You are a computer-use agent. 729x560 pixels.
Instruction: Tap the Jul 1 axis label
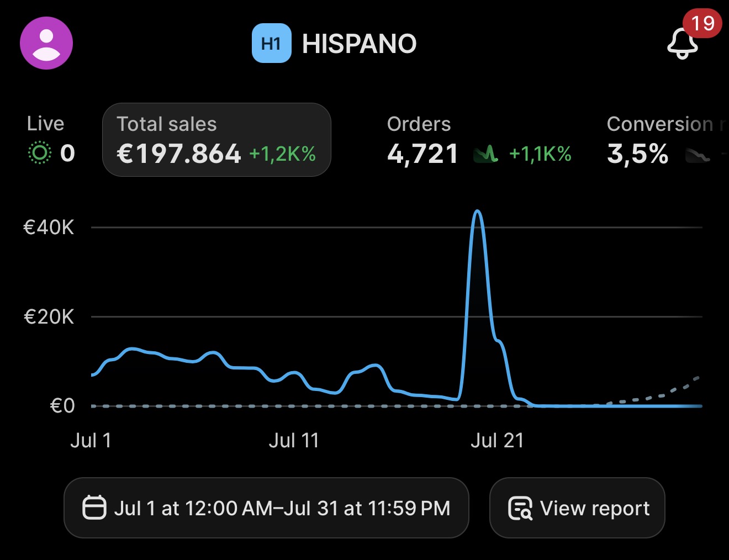91,440
